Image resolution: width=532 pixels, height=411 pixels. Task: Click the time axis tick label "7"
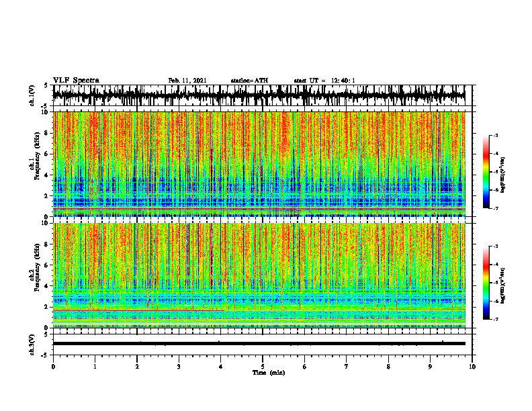[347, 367]
